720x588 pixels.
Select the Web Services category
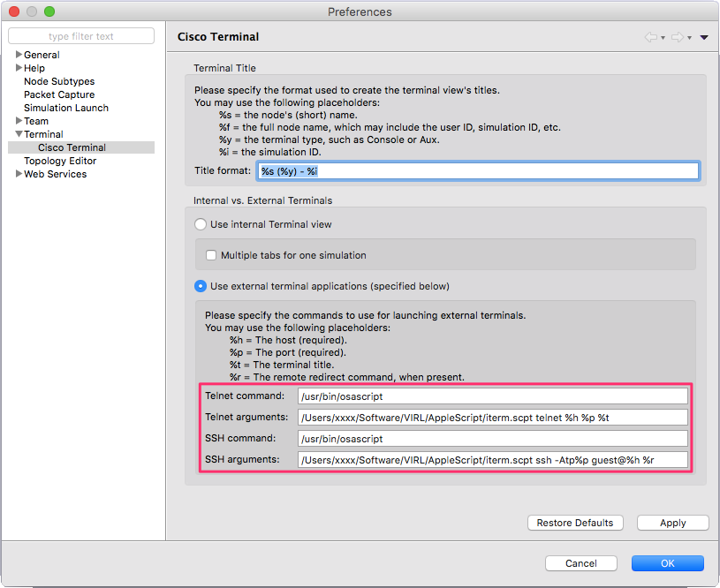(55, 174)
